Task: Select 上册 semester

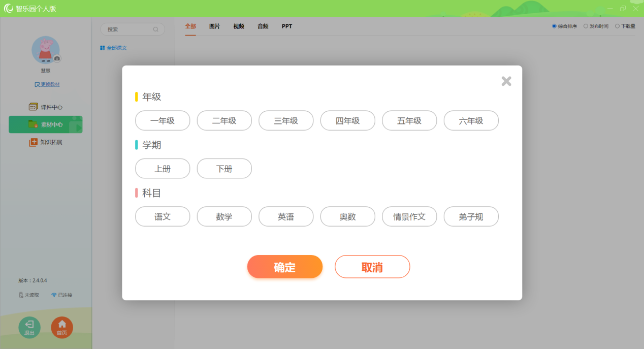Action: pos(163,169)
